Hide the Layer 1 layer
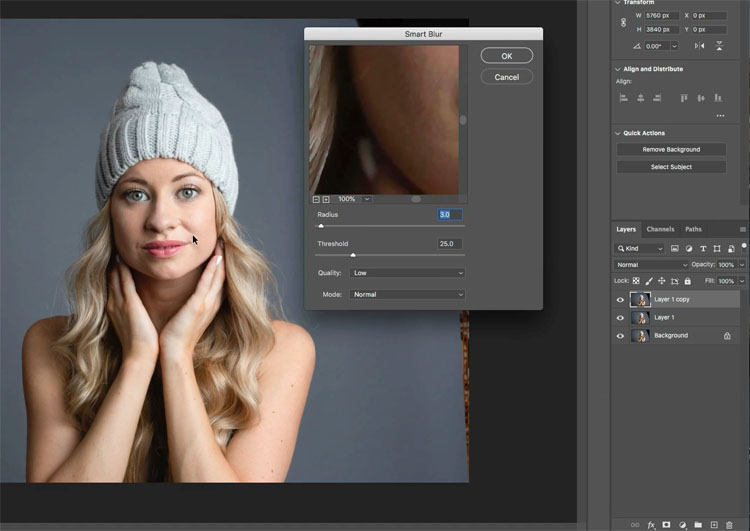 (x=620, y=318)
